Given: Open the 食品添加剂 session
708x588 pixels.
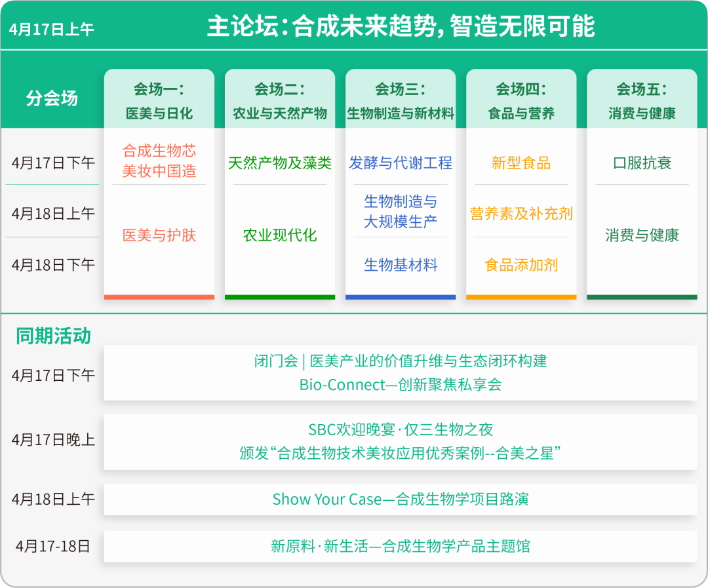Looking at the screenshot, I should pos(521,265).
